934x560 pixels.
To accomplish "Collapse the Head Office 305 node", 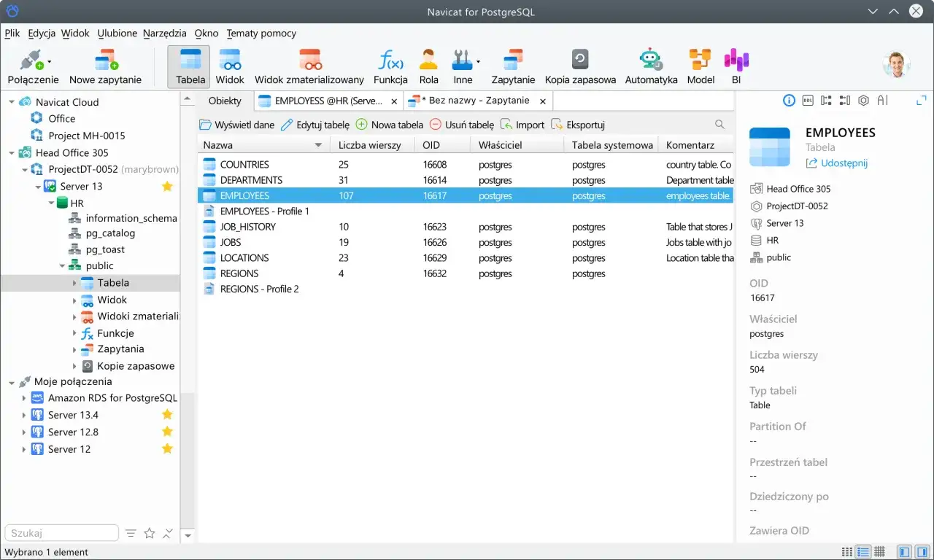I will [12, 152].
